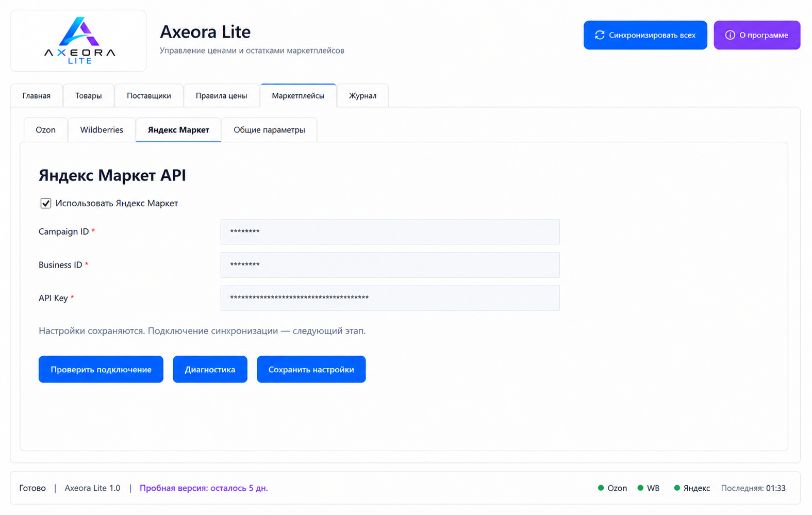The height and width of the screenshot is (515, 812).
Task: Click the green WB status dot
Action: click(640, 488)
